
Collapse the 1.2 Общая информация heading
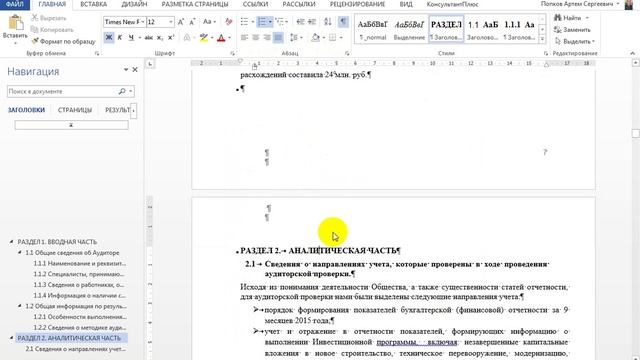tap(20, 306)
